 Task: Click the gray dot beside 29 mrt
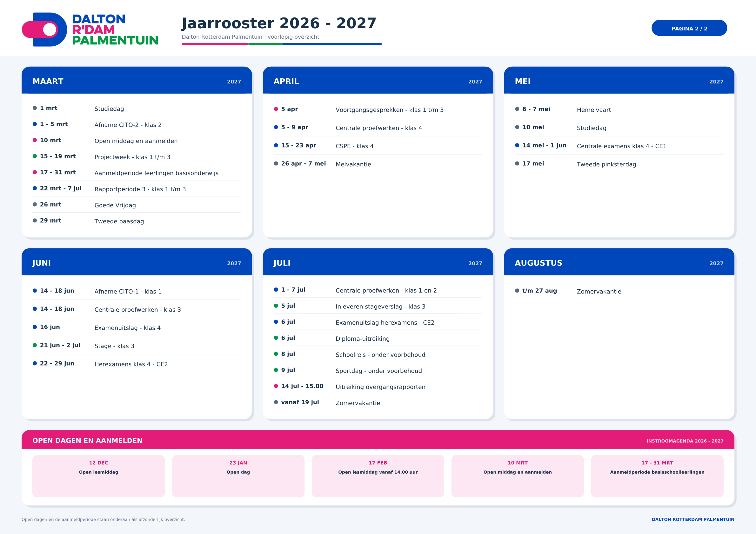click(x=35, y=221)
